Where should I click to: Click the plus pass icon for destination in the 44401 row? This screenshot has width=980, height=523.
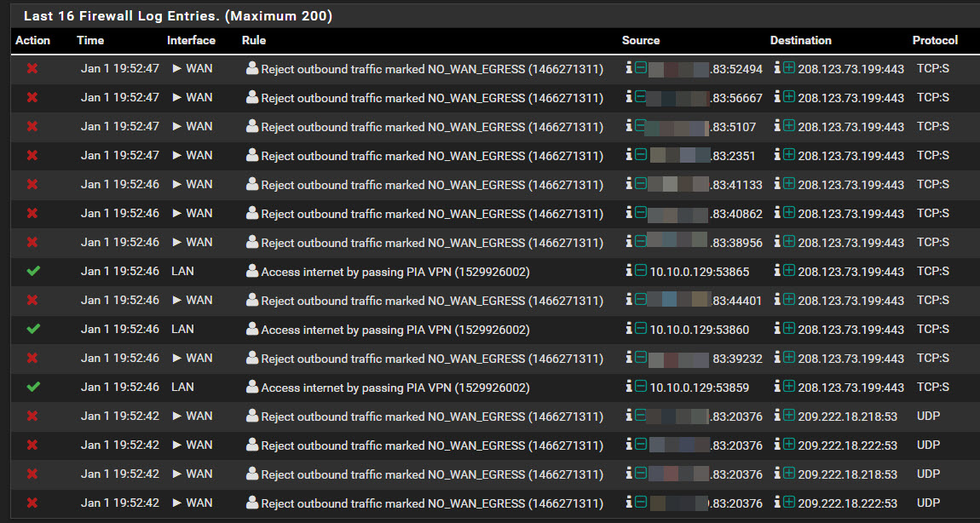tap(789, 300)
